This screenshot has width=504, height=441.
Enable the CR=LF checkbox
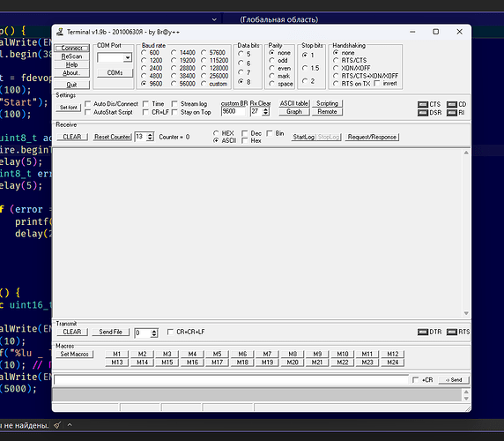[146, 112]
